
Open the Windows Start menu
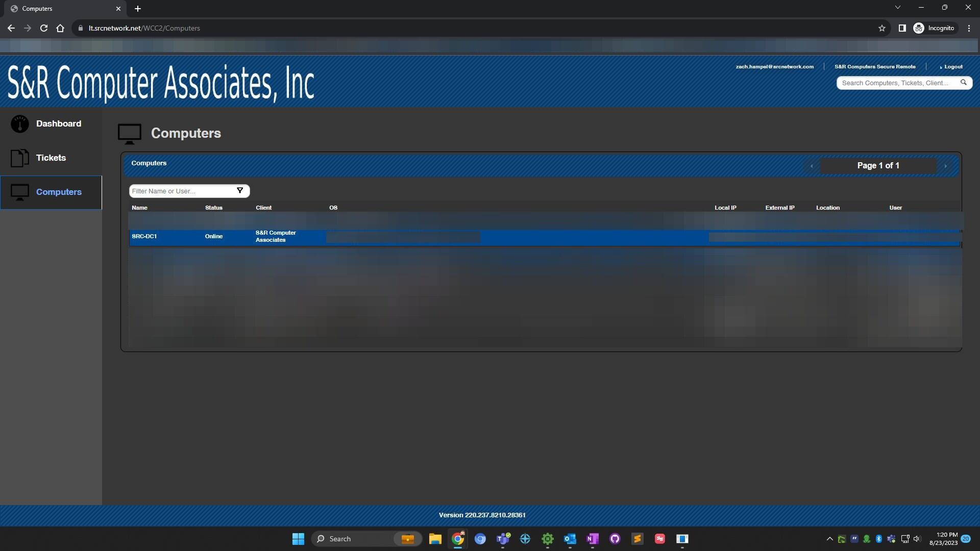point(298,539)
